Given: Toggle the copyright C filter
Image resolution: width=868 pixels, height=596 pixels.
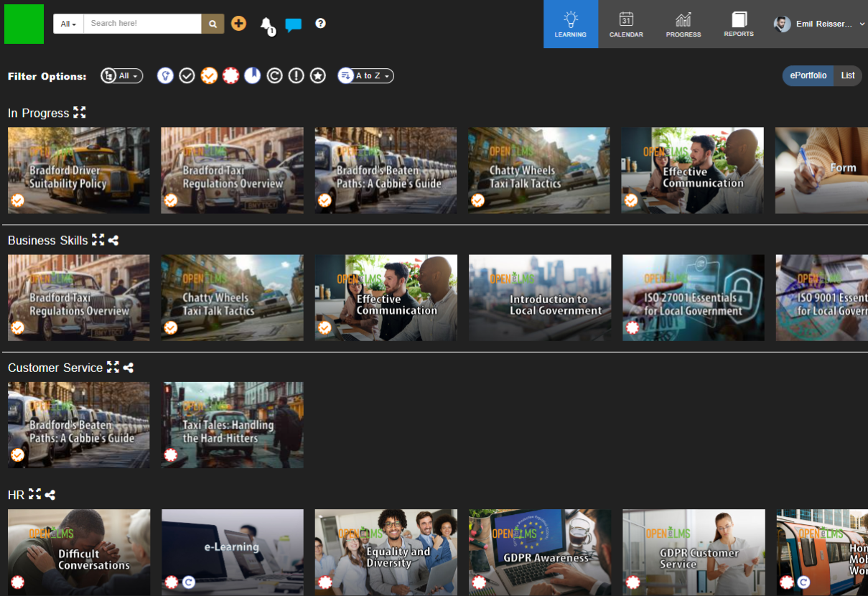Looking at the screenshot, I should (x=274, y=75).
